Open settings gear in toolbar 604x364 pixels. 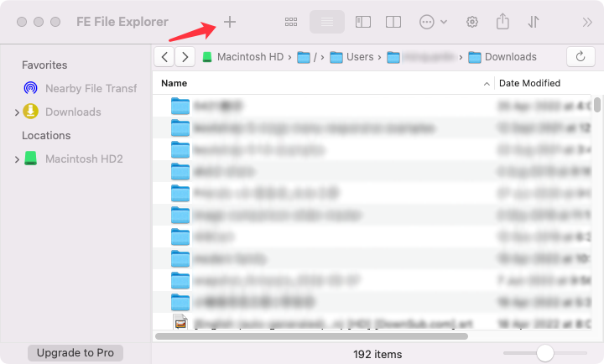tap(472, 22)
